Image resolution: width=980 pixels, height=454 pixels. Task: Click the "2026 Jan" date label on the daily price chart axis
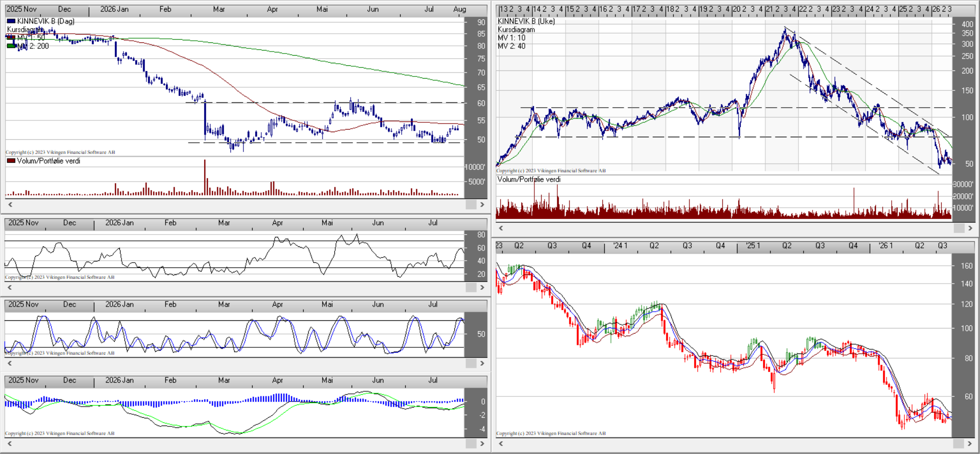pos(114,9)
